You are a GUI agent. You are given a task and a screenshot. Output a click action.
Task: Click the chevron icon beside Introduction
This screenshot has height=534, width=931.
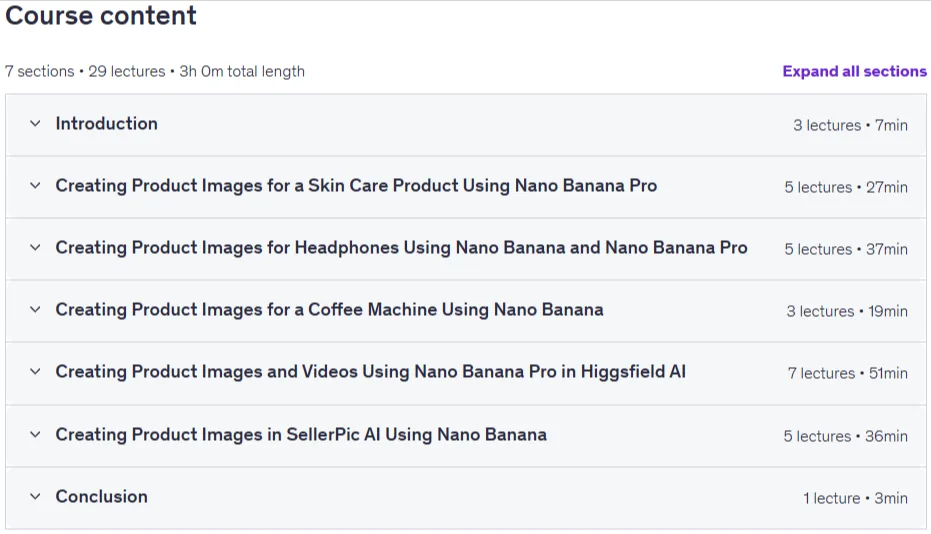pyautogui.click(x=35, y=124)
